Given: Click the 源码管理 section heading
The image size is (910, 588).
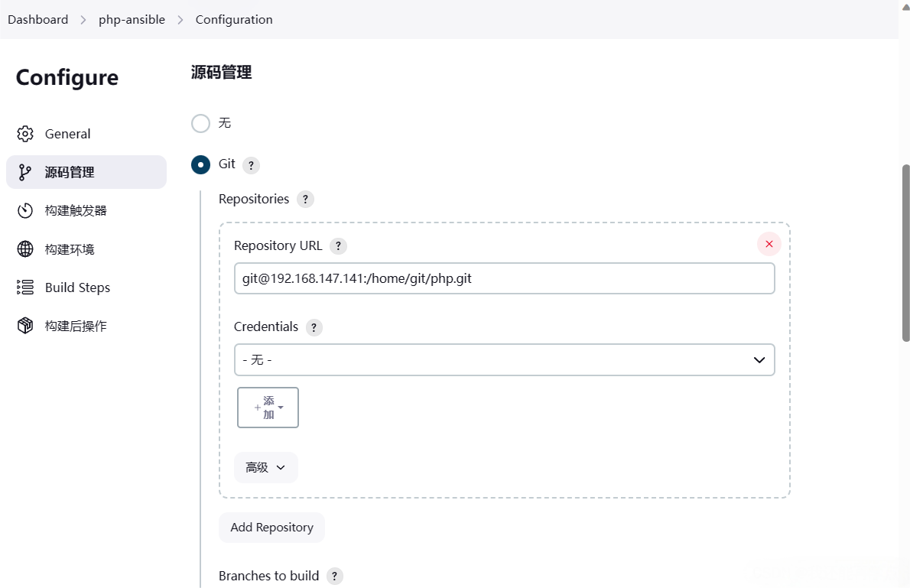Looking at the screenshot, I should pyautogui.click(x=221, y=72).
